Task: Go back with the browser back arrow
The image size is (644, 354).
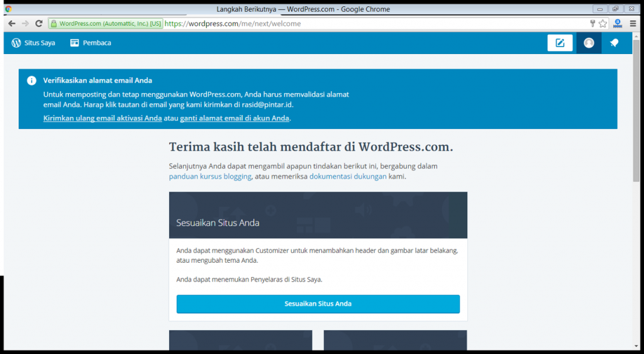Action: pos(11,23)
